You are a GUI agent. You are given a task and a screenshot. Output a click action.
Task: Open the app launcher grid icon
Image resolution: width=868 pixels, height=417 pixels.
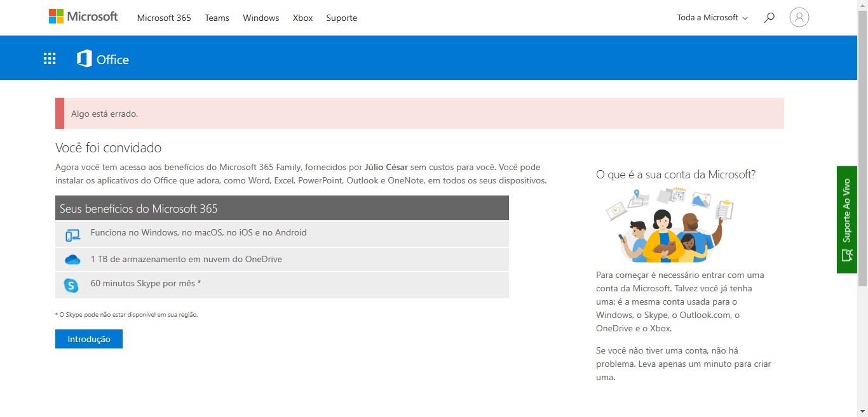click(x=50, y=59)
